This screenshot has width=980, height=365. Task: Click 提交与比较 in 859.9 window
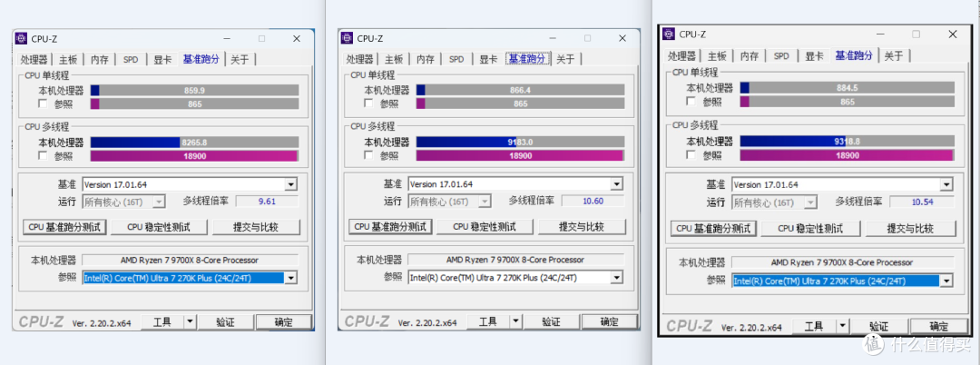(256, 227)
